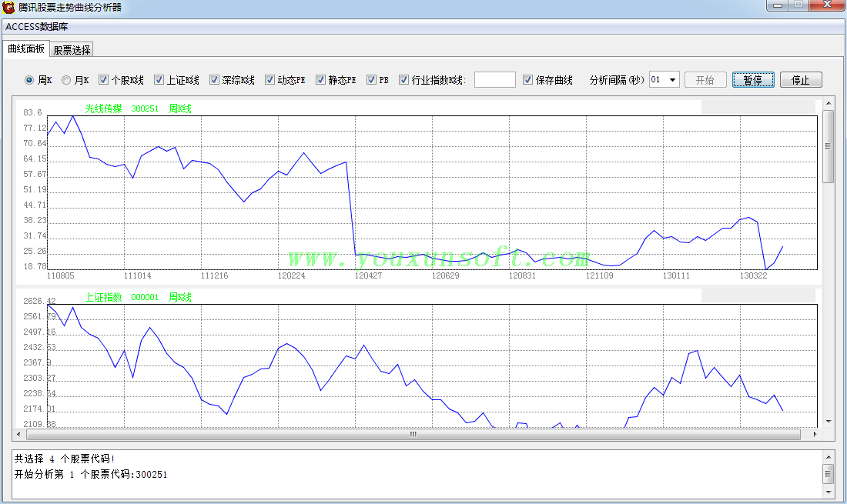Open the ACCESS数据库 menu
Viewport: 847px width, 504px height.
point(37,26)
